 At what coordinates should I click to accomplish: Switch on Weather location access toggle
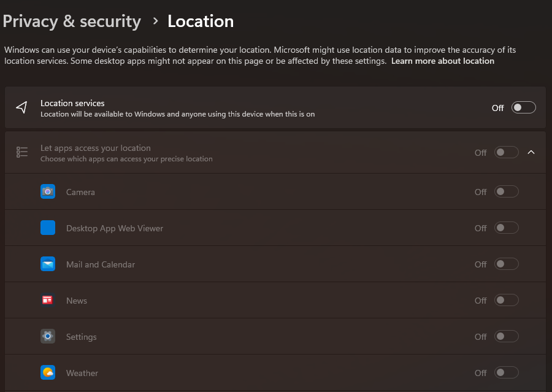[x=506, y=372]
